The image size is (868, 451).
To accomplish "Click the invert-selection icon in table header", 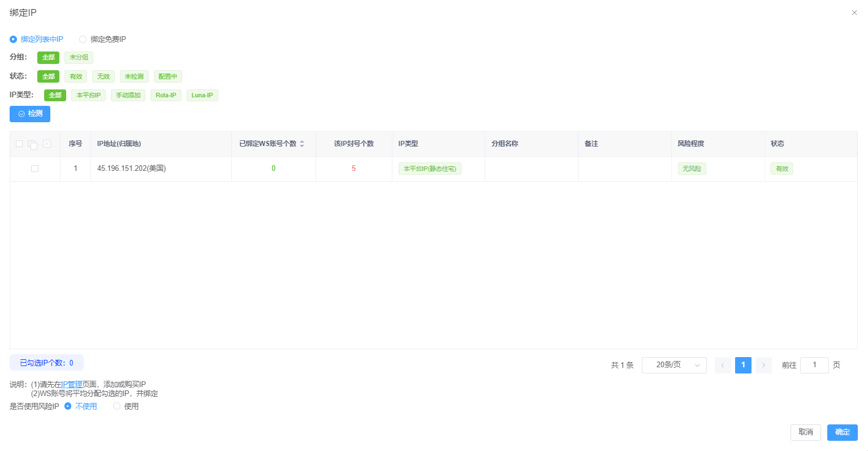I will click(33, 144).
